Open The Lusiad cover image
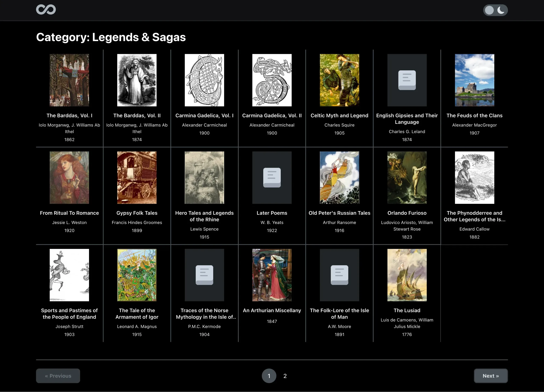This screenshot has height=392, width=544. (x=407, y=275)
